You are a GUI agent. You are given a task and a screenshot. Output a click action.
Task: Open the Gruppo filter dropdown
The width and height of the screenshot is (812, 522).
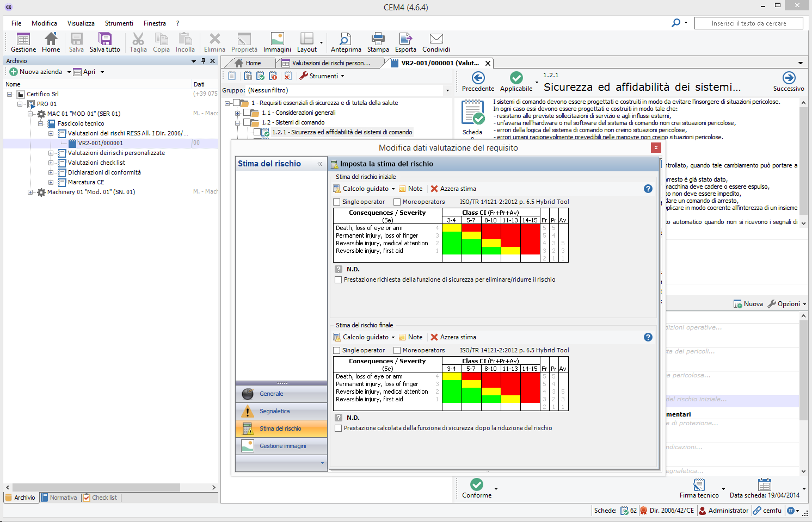click(x=447, y=91)
